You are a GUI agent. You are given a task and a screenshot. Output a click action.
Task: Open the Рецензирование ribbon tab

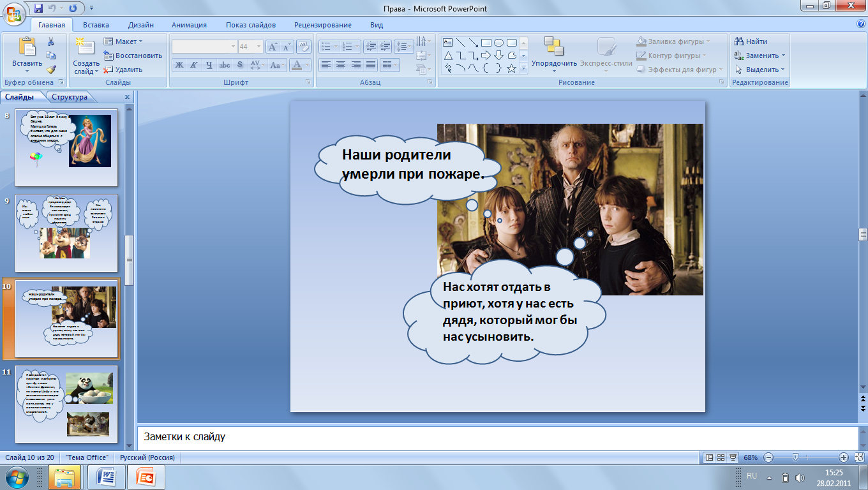pyautogui.click(x=323, y=25)
